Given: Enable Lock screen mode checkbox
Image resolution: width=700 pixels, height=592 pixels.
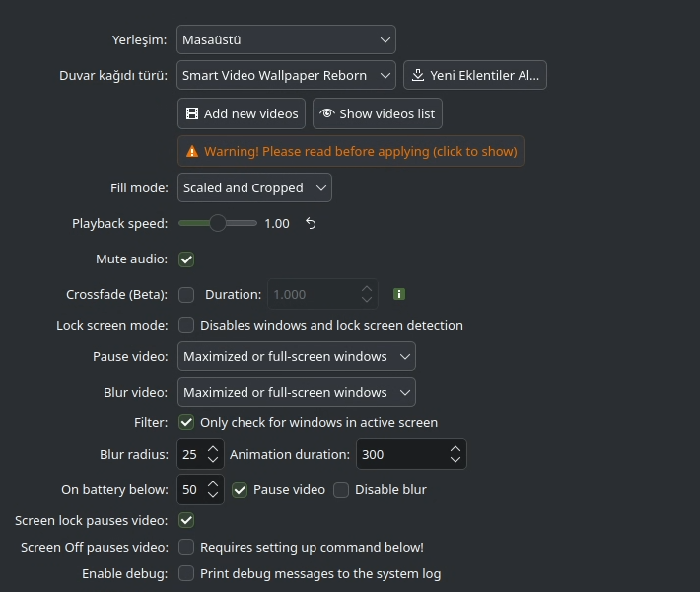Looking at the screenshot, I should click(186, 325).
